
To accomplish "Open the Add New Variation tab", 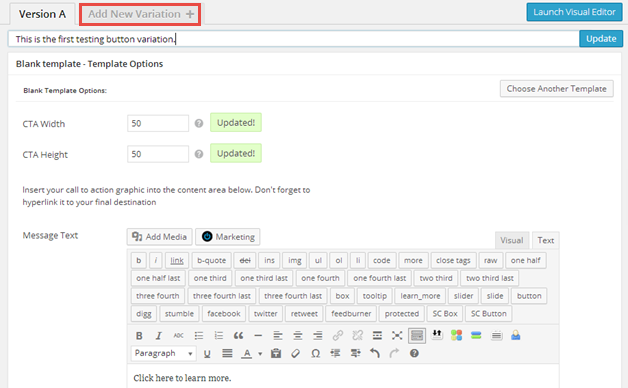I will 140,14.
